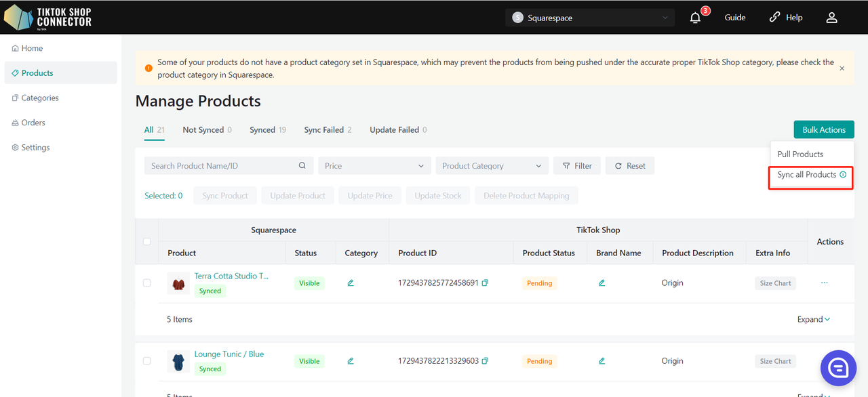Open the Guide link in the header
This screenshot has height=397, width=868.
tap(735, 18)
